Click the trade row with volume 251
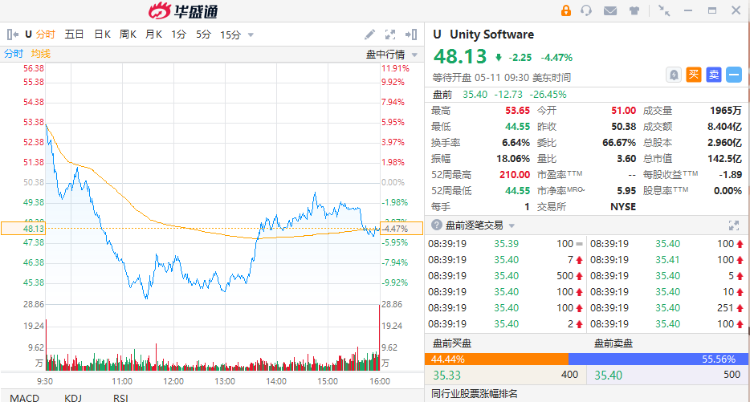The height and width of the screenshot is (402, 750). (x=667, y=308)
